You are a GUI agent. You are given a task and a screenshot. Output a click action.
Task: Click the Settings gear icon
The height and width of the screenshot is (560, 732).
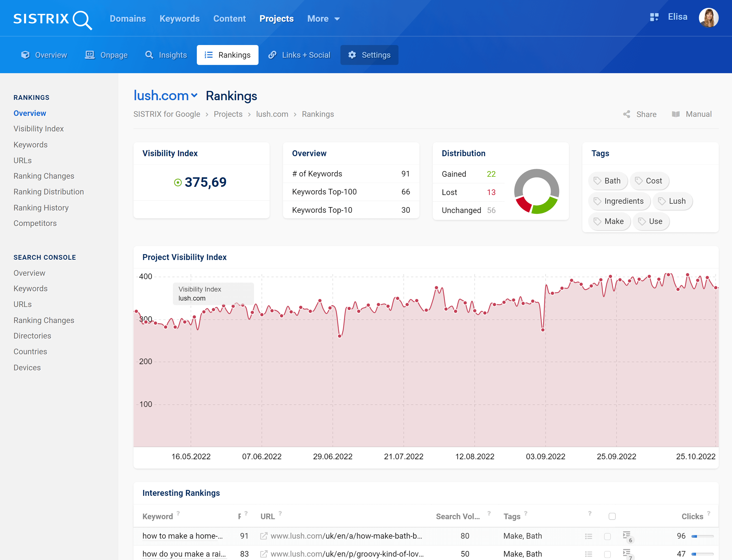click(x=352, y=55)
